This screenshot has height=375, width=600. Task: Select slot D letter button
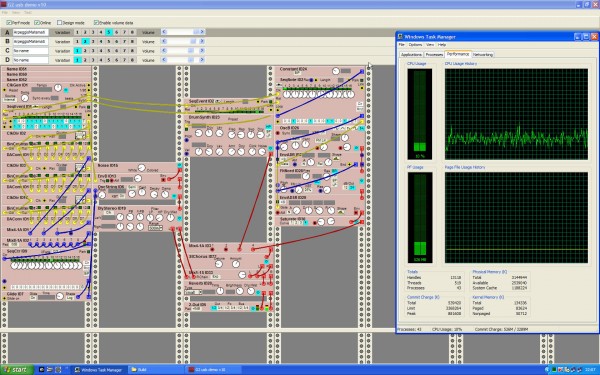point(7,60)
